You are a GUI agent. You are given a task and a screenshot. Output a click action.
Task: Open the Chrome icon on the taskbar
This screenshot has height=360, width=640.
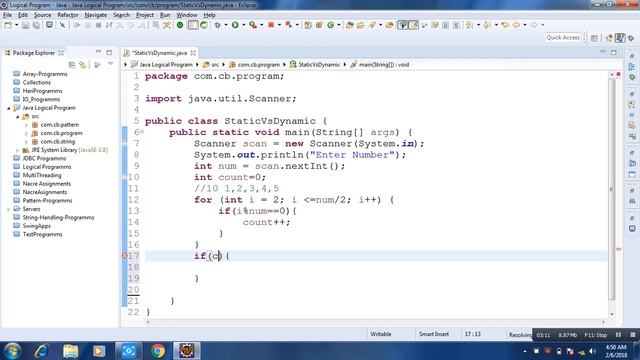[158, 351]
